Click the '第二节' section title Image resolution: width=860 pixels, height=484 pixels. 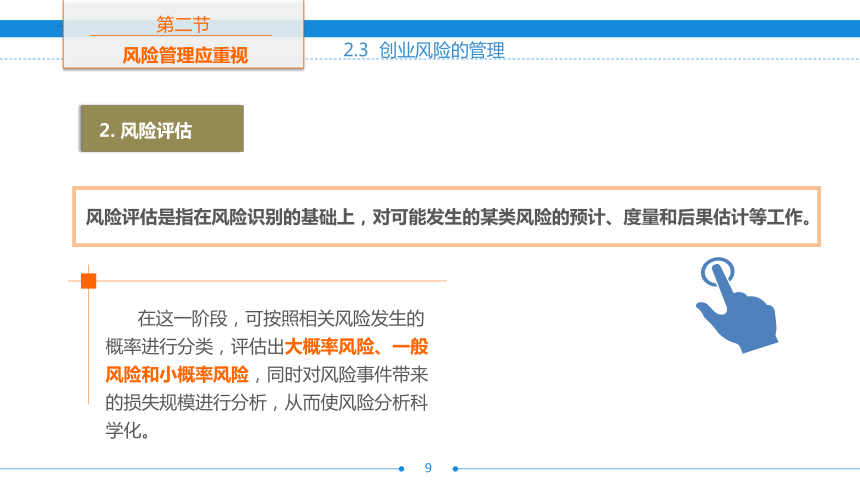[x=183, y=25]
